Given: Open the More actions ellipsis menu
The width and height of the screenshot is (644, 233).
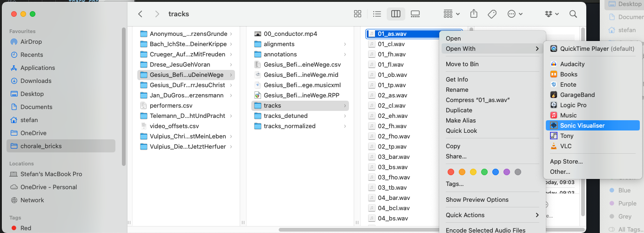Looking at the screenshot, I should 515,14.
